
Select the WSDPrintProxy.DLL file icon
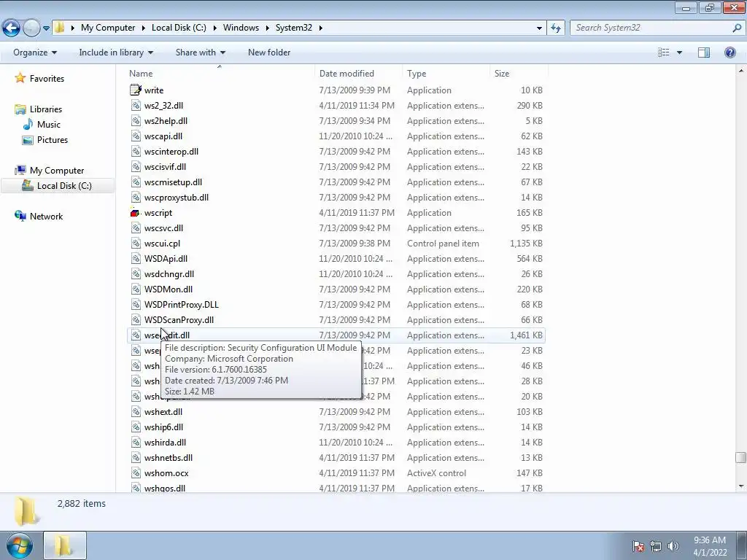pos(136,304)
